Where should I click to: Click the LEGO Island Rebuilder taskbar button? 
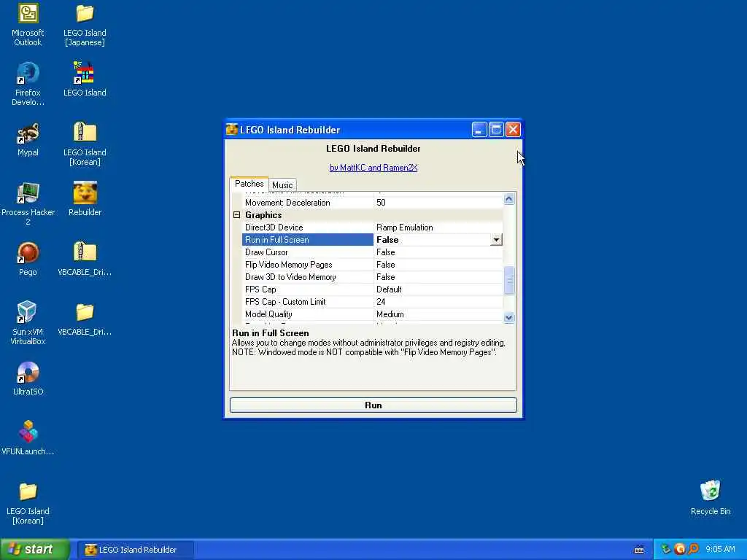(x=136, y=550)
